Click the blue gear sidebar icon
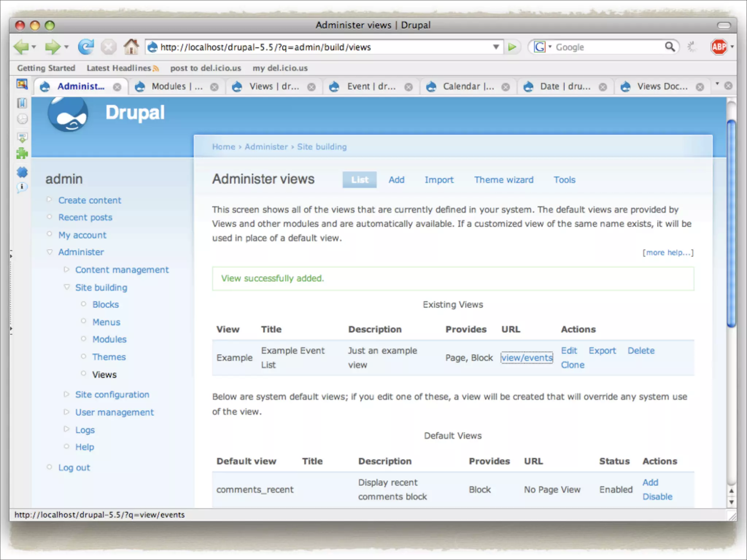 coord(22,172)
